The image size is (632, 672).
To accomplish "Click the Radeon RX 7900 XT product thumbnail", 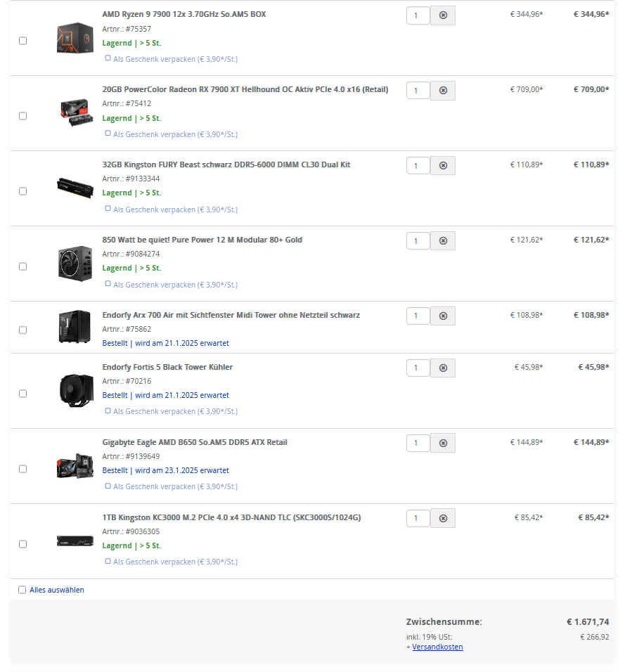I will click(75, 112).
